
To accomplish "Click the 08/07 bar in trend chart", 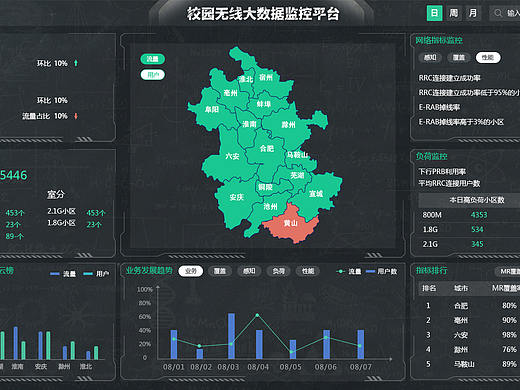I will [x=361, y=344].
